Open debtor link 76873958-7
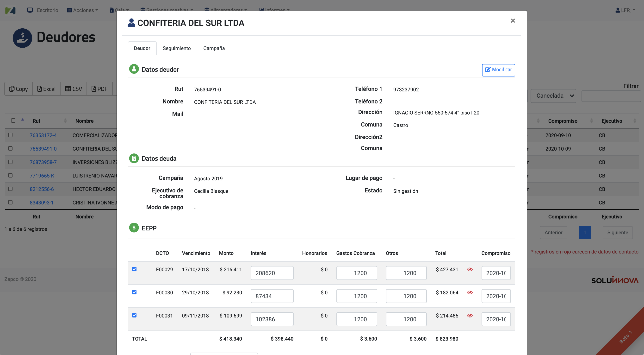 43,162
